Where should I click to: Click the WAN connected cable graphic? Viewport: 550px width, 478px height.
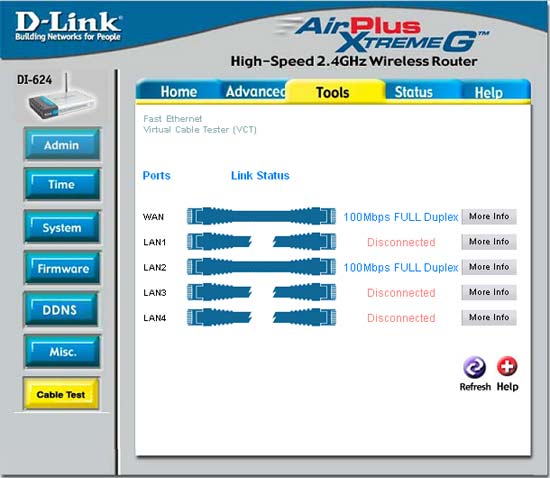(x=261, y=216)
